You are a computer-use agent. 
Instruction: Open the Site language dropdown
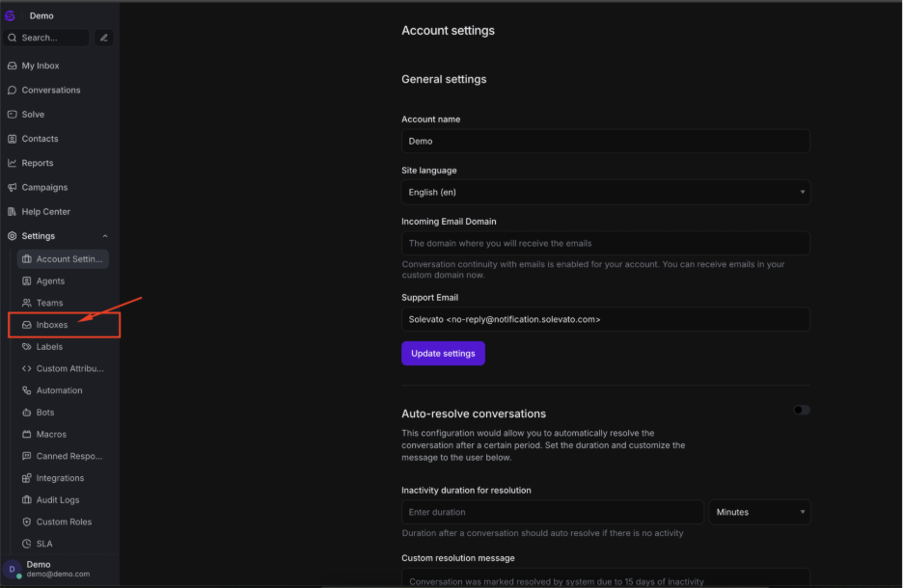605,192
